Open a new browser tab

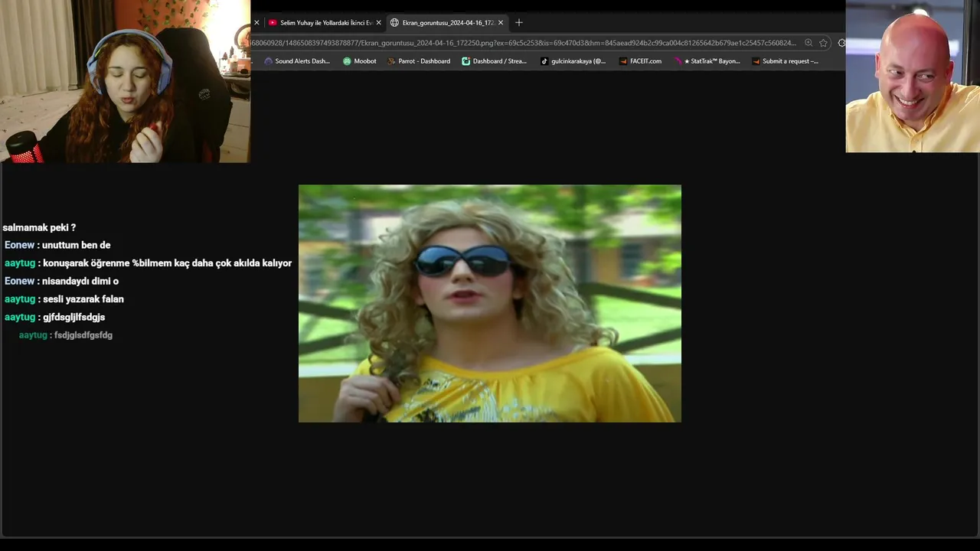tap(519, 23)
